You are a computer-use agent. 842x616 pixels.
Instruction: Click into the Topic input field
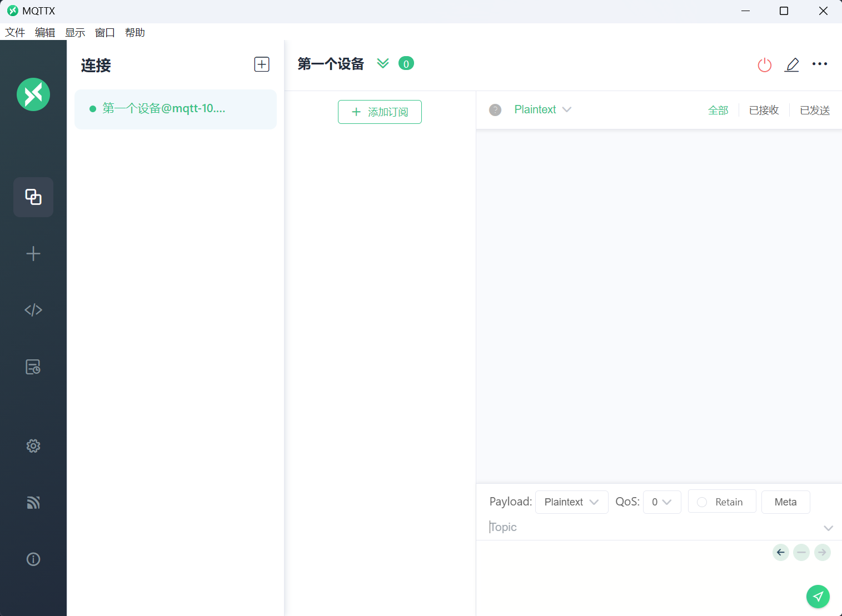click(x=650, y=527)
